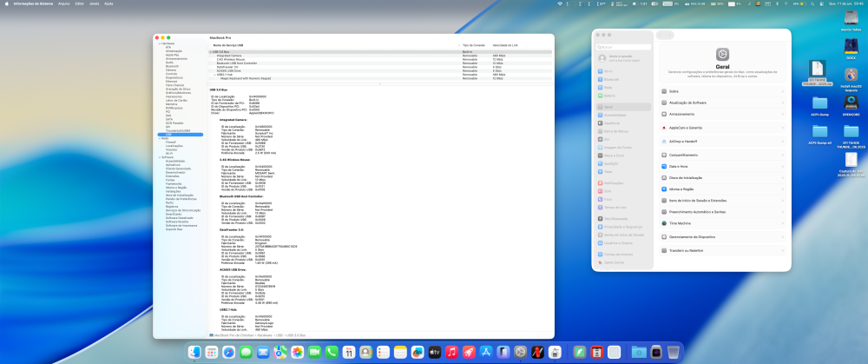Select Siri in Settings sidebar

click(x=624, y=139)
